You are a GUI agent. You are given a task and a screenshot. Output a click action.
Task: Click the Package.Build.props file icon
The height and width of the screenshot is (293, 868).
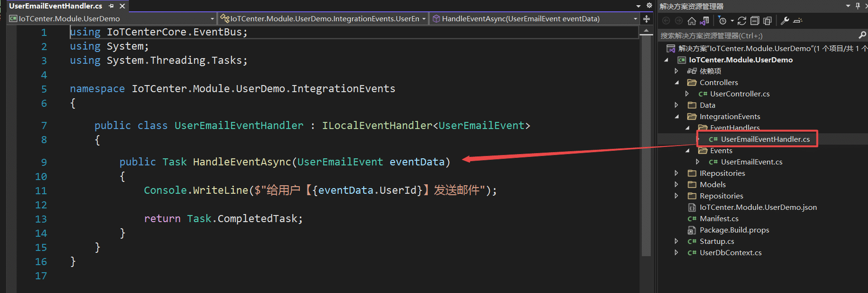[x=692, y=230]
